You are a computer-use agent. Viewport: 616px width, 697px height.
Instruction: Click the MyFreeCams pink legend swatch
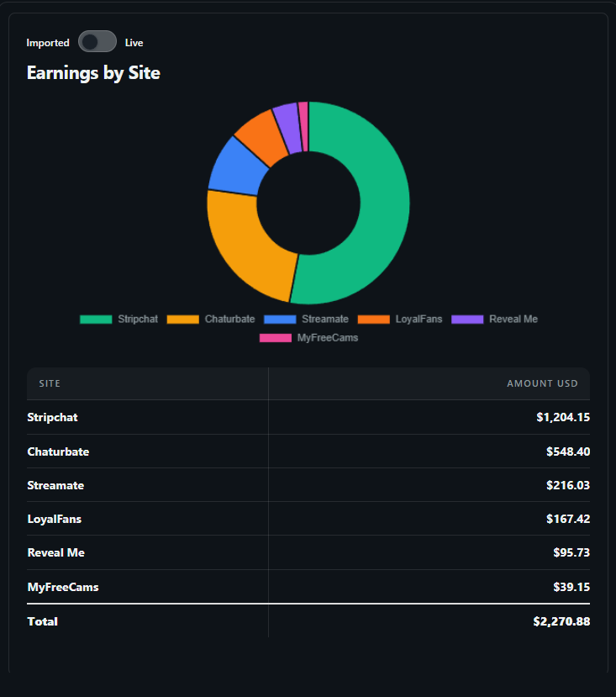276,338
